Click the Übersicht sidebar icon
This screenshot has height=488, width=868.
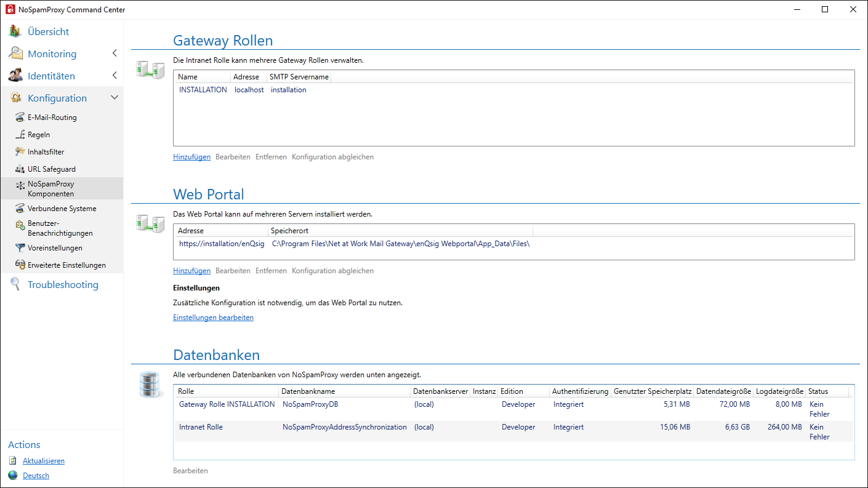[x=15, y=31]
